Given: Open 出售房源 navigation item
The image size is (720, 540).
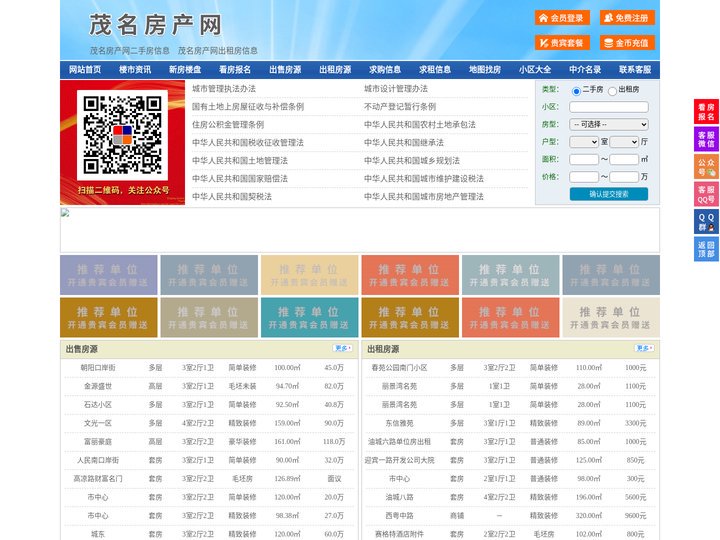Looking at the screenshot, I should [x=285, y=70].
